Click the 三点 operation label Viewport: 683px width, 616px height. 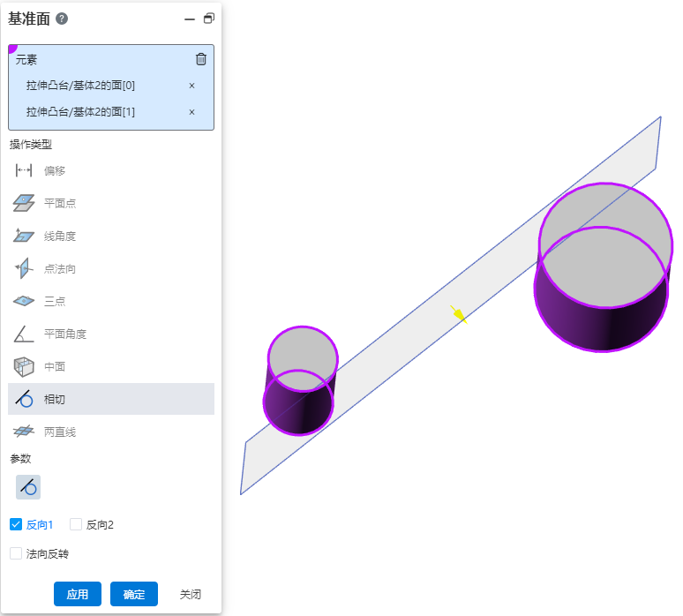55,302
